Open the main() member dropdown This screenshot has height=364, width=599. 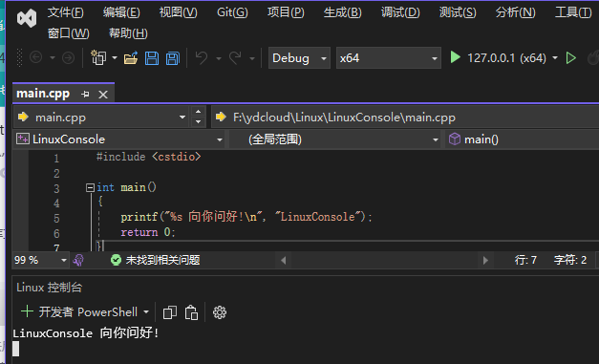pyautogui.click(x=522, y=139)
